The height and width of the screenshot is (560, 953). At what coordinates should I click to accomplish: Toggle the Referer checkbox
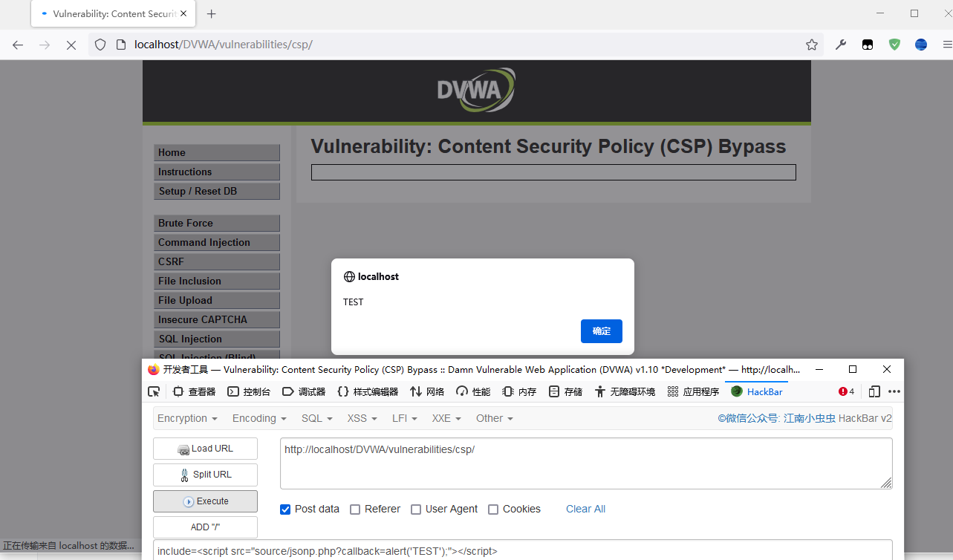coord(355,509)
